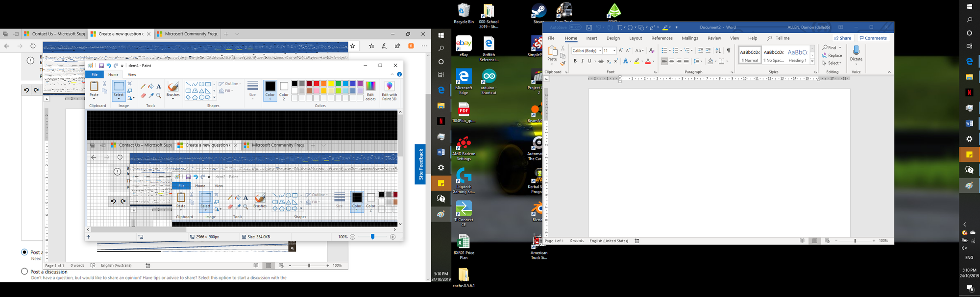Toggle Italic in Word

tap(582, 61)
